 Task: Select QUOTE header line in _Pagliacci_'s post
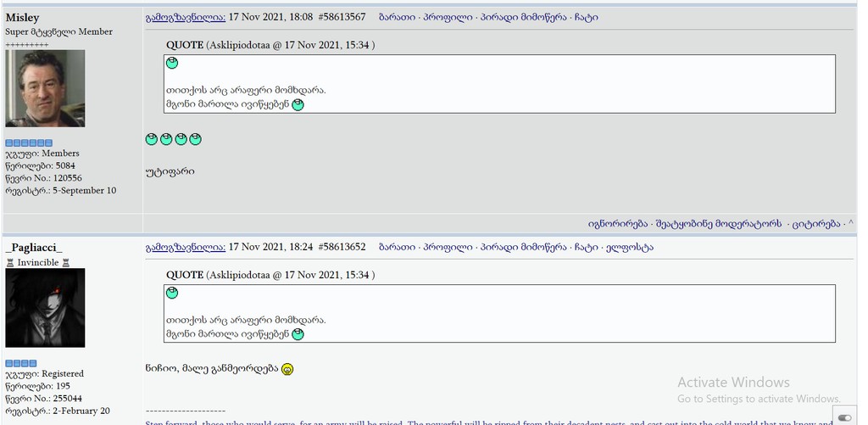pyautogui.click(x=270, y=276)
